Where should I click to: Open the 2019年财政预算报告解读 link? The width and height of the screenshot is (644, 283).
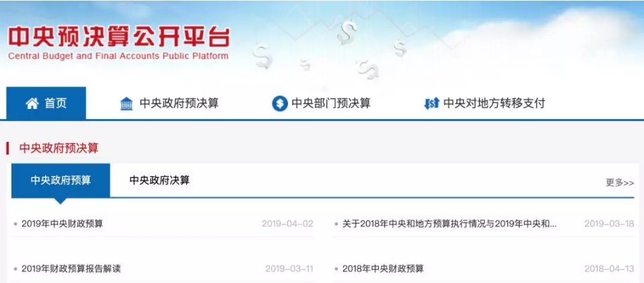click(x=71, y=269)
